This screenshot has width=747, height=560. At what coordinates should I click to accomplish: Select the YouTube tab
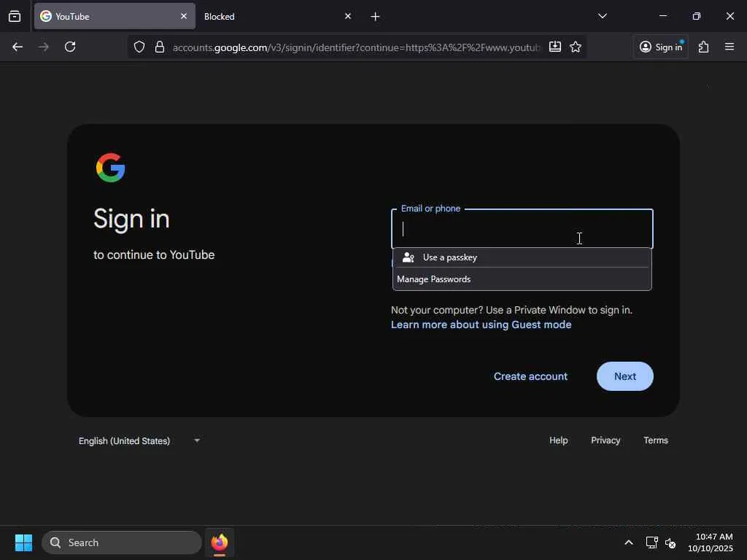pyautogui.click(x=115, y=16)
